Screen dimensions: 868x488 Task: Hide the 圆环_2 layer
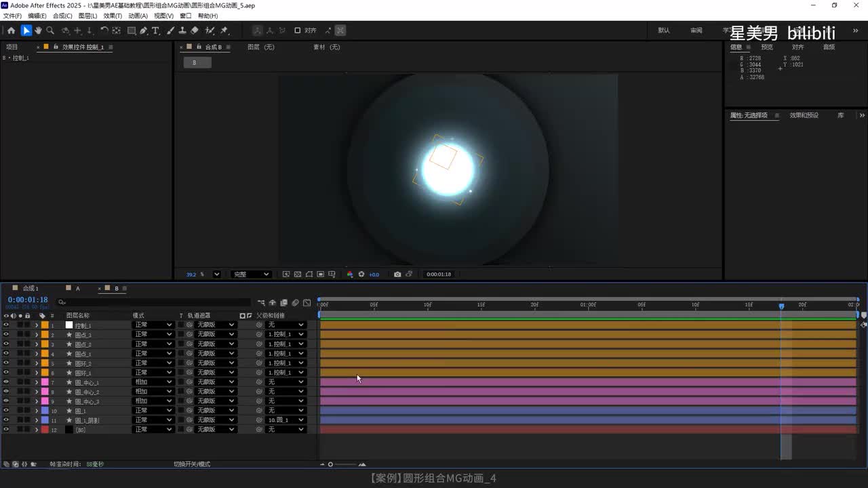[x=6, y=363]
